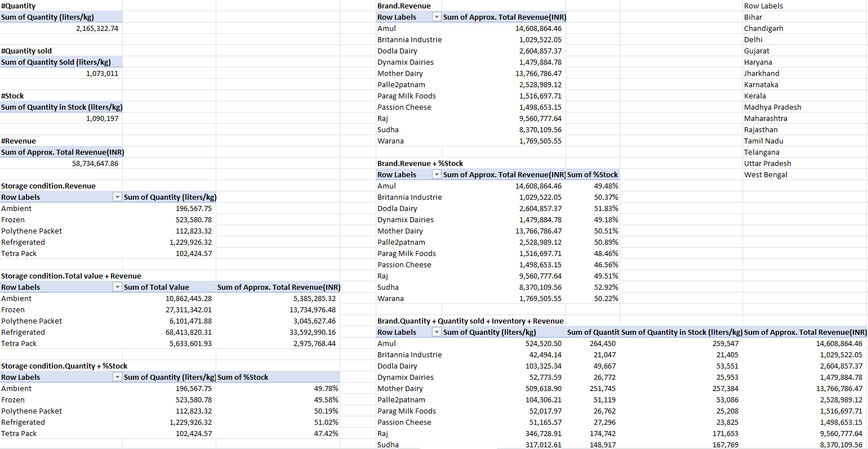Screen dimensions: 868x449
Task: Click the Sum of Total Value column header
Action: 157,288
